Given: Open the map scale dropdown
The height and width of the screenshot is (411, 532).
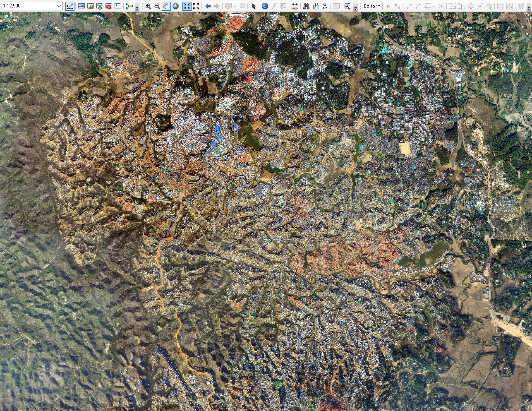Looking at the screenshot, I should (59, 6).
